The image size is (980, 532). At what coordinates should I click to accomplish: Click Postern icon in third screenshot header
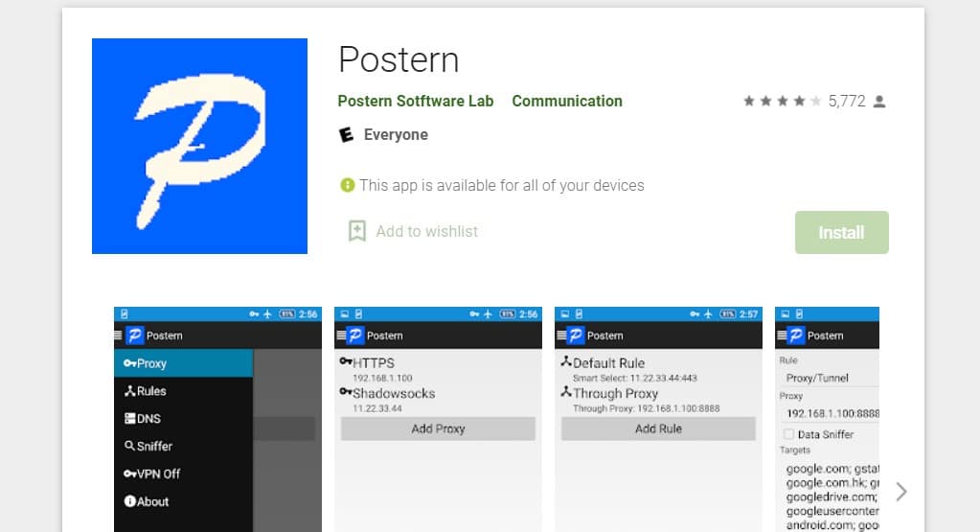(x=575, y=335)
